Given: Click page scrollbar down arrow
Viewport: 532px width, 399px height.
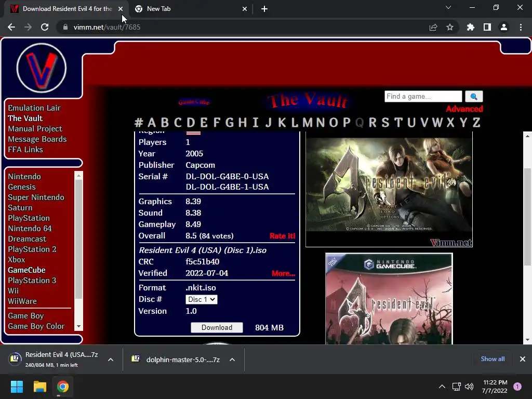Looking at the screenshot, I should point(527,340).
